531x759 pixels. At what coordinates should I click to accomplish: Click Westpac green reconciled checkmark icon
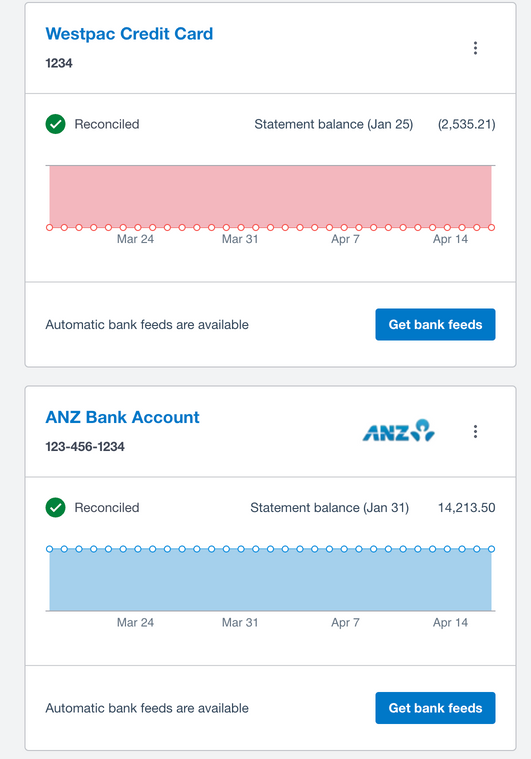[x=56, y=124]
